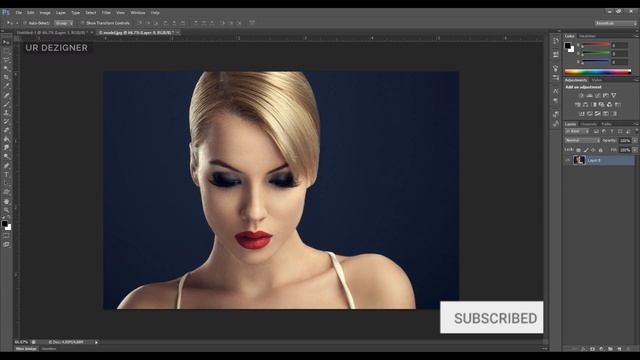The width and height of the screenshot is (640, 360).
Task: Open status bar info arrow
Action: click(96, 342)
